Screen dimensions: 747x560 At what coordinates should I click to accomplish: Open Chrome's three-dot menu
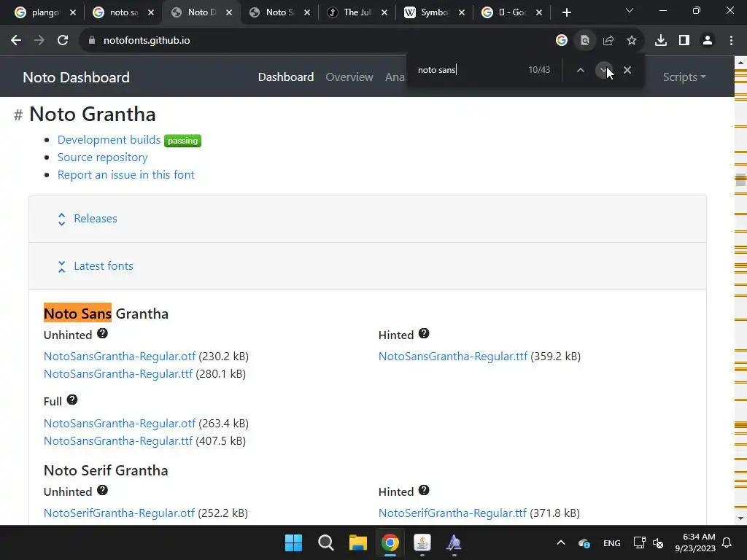click(x=731, y=41)
